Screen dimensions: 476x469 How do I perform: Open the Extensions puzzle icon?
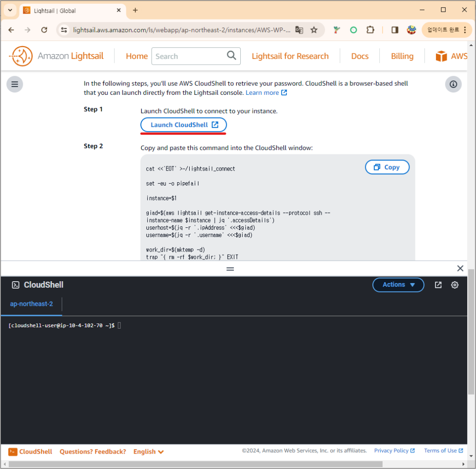[370, 30]
